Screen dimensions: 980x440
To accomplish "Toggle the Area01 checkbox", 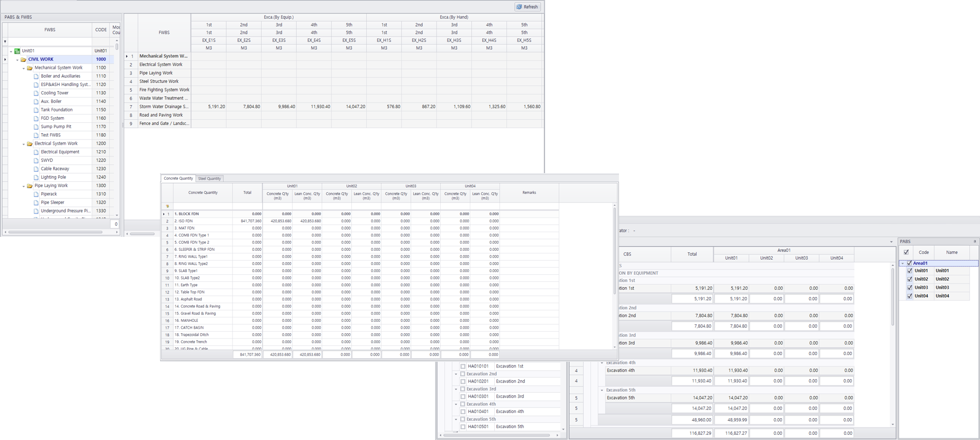I will tap(910, 263).
